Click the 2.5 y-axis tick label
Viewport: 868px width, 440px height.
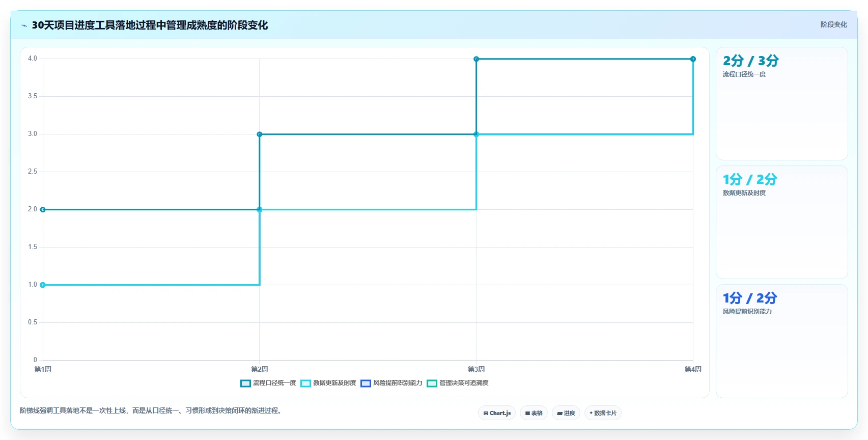pos(33,172)
